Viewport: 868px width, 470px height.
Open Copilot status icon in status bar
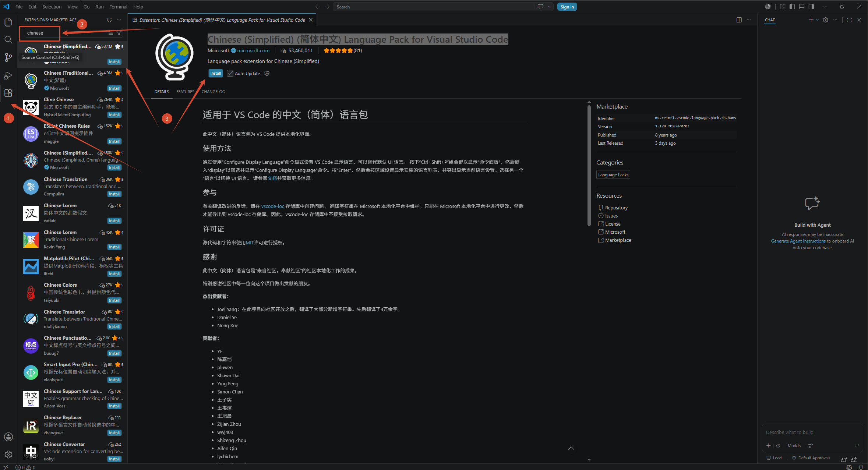pyautogui.click(x=849, y=467)
